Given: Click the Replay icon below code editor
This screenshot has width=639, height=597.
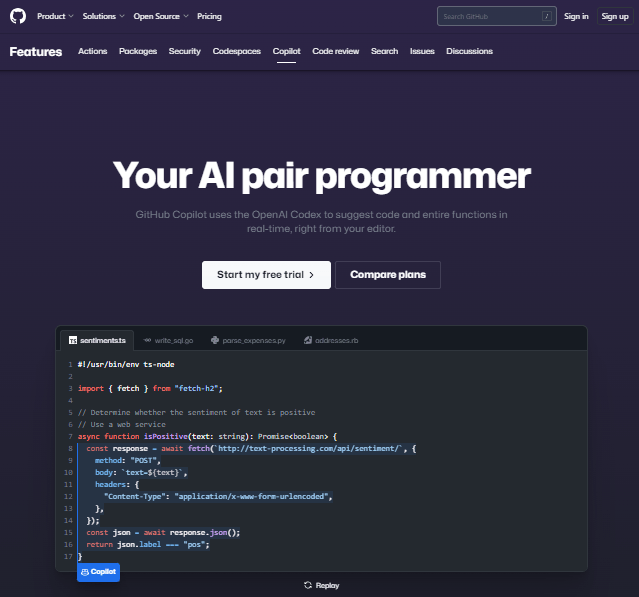Looking at the screenshot, I should 308,585.
